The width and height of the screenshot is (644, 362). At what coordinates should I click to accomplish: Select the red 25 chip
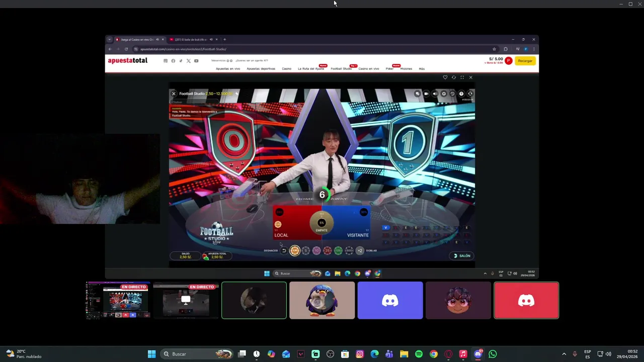[x=328, y=250]
